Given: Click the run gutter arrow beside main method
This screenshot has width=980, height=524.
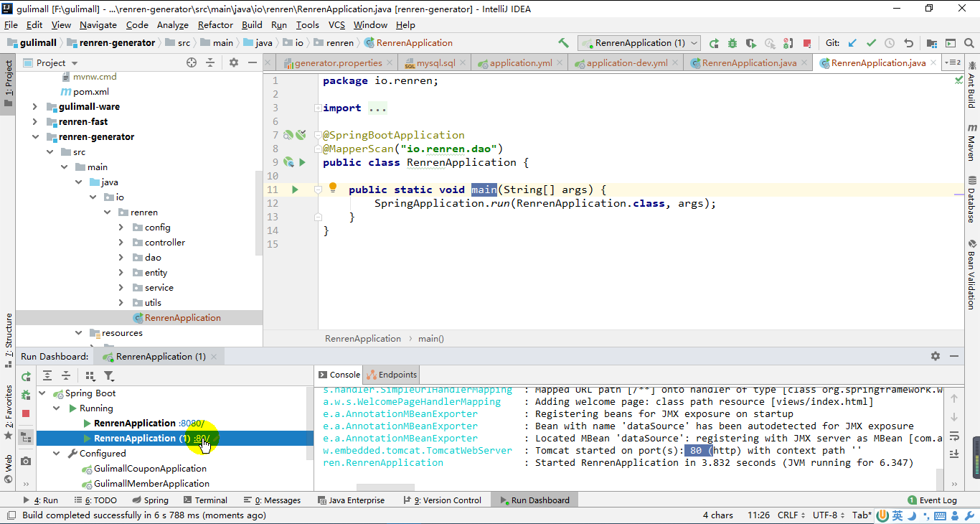Looking at the screenshot, I should point(295,190).
